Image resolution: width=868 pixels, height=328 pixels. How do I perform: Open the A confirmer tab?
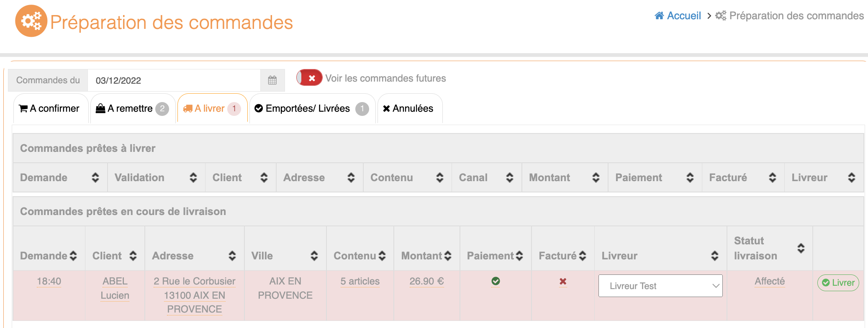pyautogui.click(x=50, y=109)
